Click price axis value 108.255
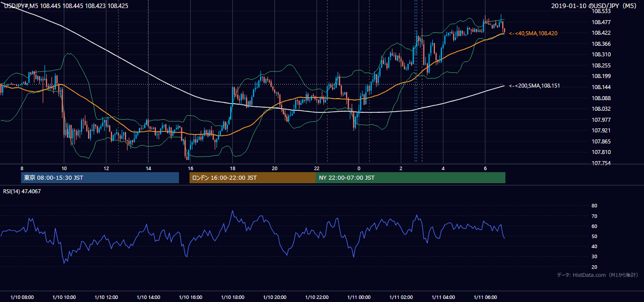644x302 pixels. 601,65
